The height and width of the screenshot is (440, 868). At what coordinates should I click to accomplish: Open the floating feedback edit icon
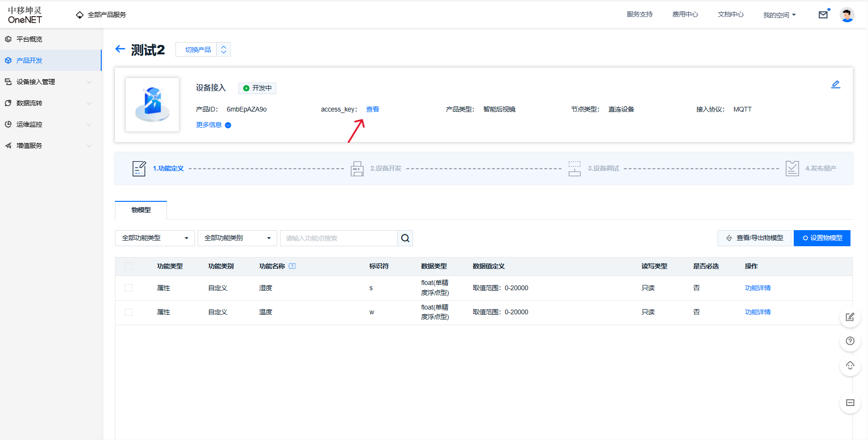point(850,317)
